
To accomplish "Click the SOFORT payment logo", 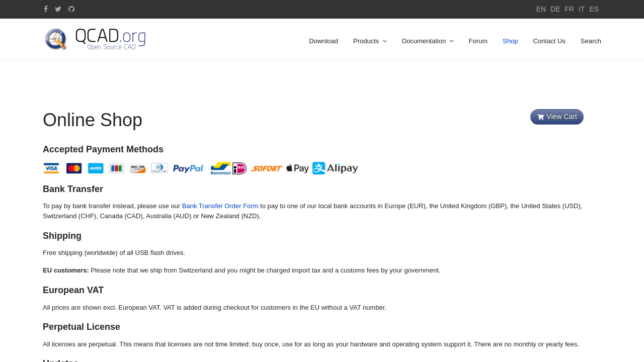I will 266,168.
